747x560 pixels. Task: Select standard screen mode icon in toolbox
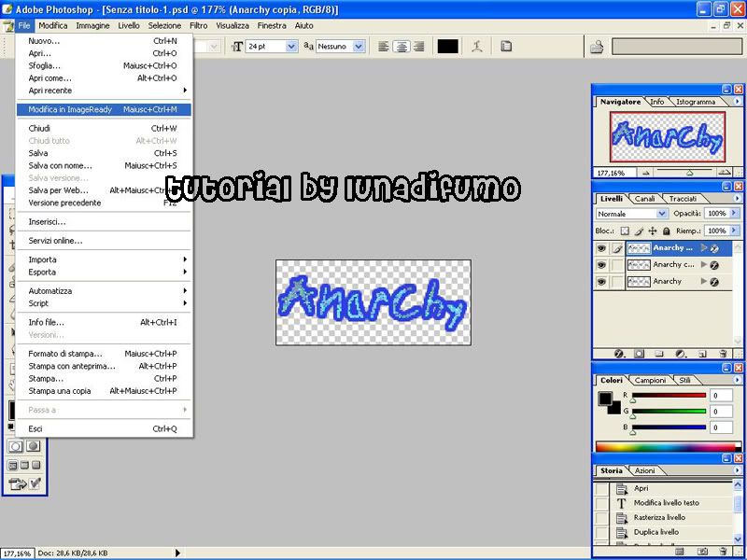13,465
